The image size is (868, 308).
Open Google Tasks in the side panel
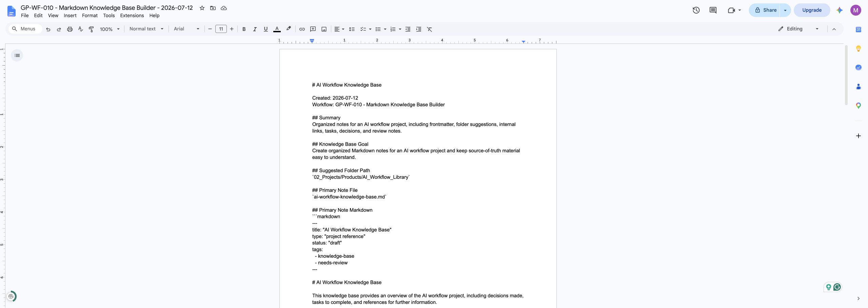[859, 68]
